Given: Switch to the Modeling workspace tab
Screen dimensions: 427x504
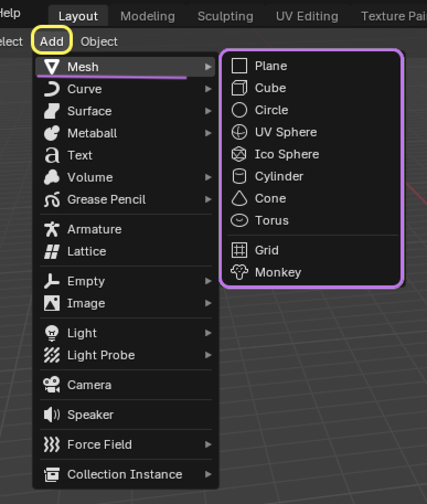Looking at the screenshot, I should point(147,16).
